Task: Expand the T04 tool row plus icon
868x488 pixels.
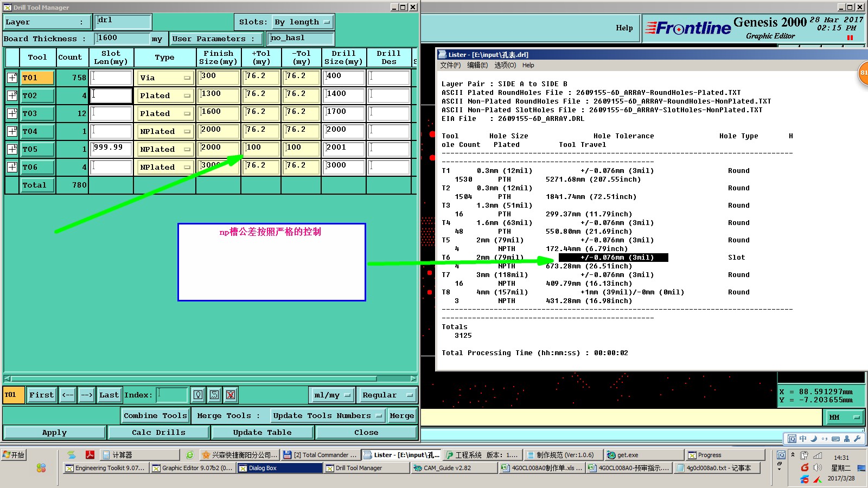Action: click(12, 131)
